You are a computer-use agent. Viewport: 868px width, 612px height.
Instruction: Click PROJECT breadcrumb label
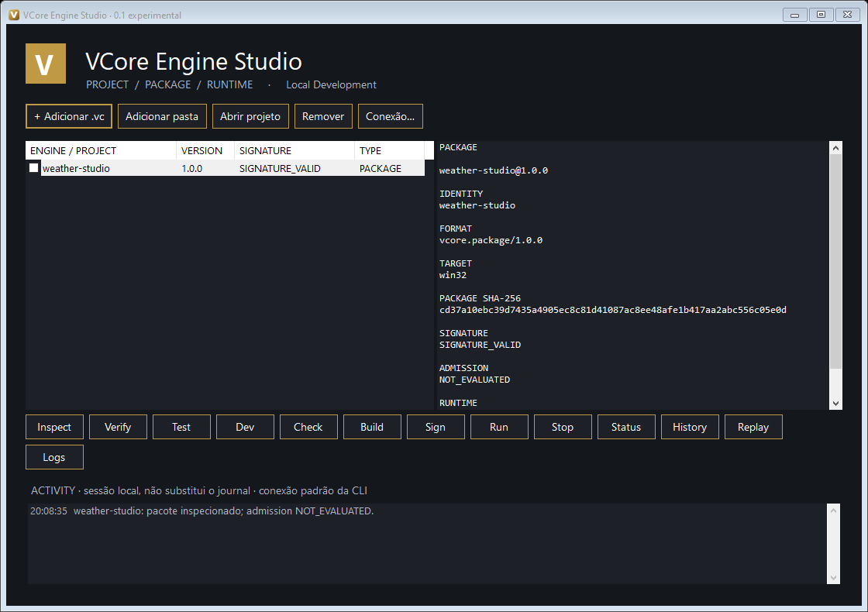(108, 84)
